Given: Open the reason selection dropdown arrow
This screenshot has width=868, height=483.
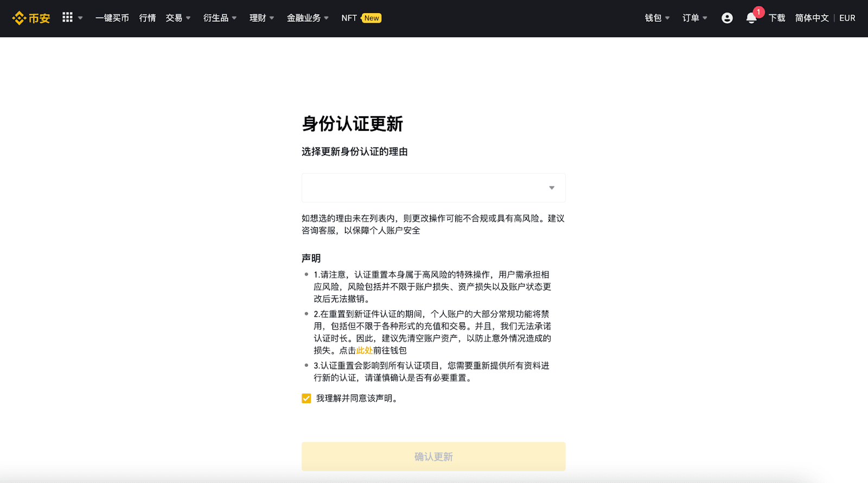Looking at the screenshot, I should point(552,188).
